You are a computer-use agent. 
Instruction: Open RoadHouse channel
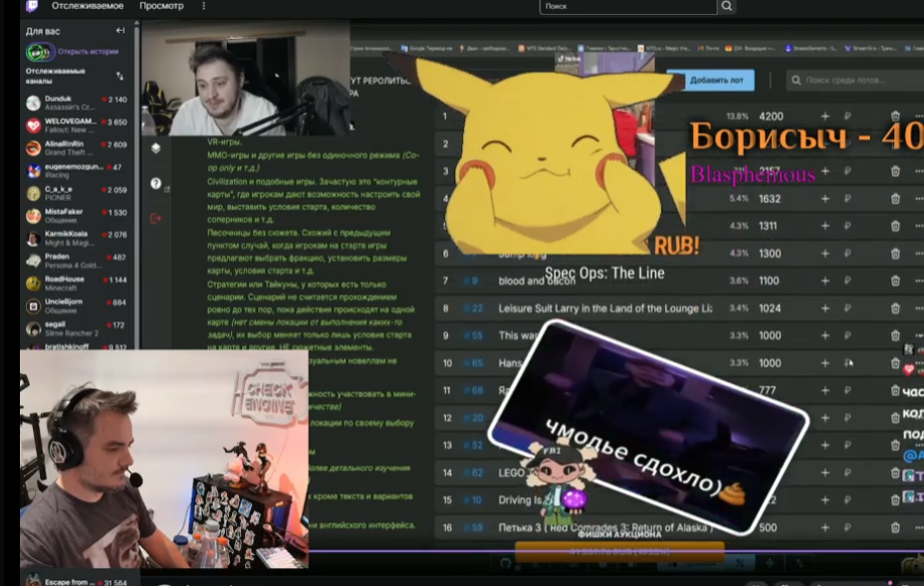77,284
